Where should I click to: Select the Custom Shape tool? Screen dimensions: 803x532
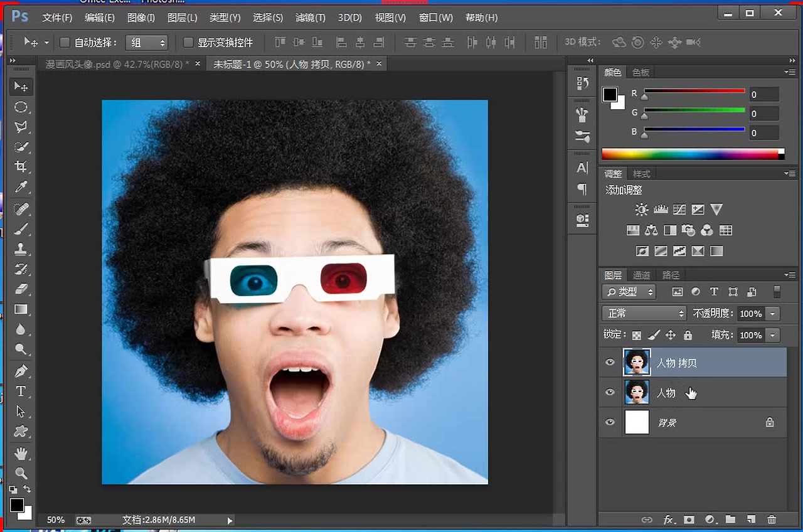(x=21, y=431)
